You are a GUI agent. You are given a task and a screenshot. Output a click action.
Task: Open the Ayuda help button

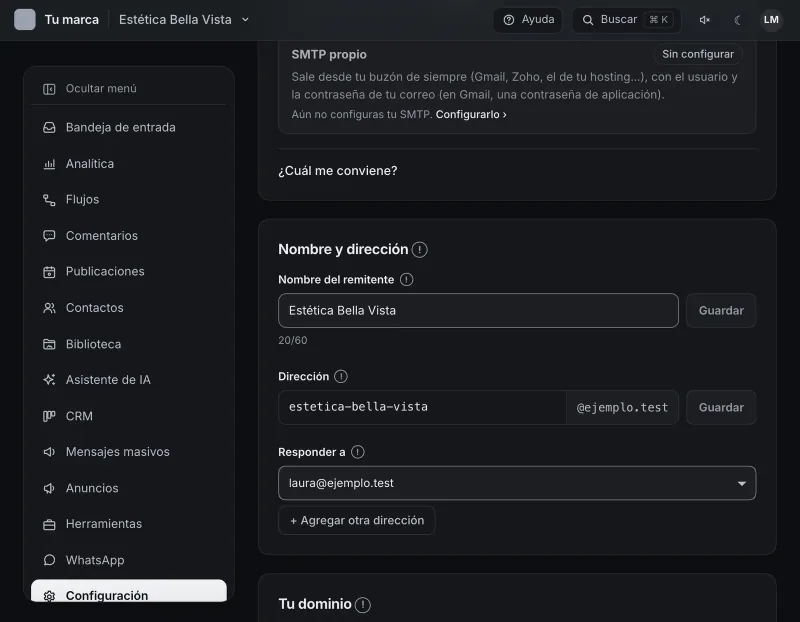point(528,20)
